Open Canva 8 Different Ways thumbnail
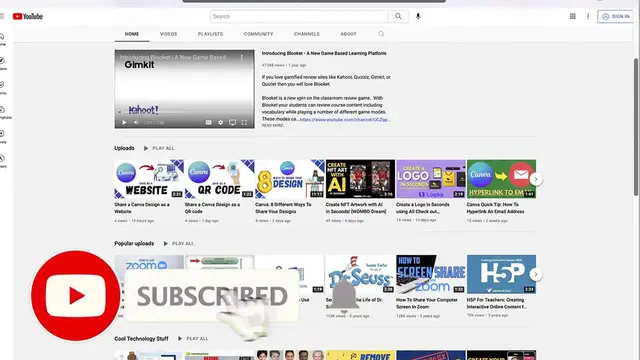Viewport: 640px width, 360px height. (x=290, y=179)
